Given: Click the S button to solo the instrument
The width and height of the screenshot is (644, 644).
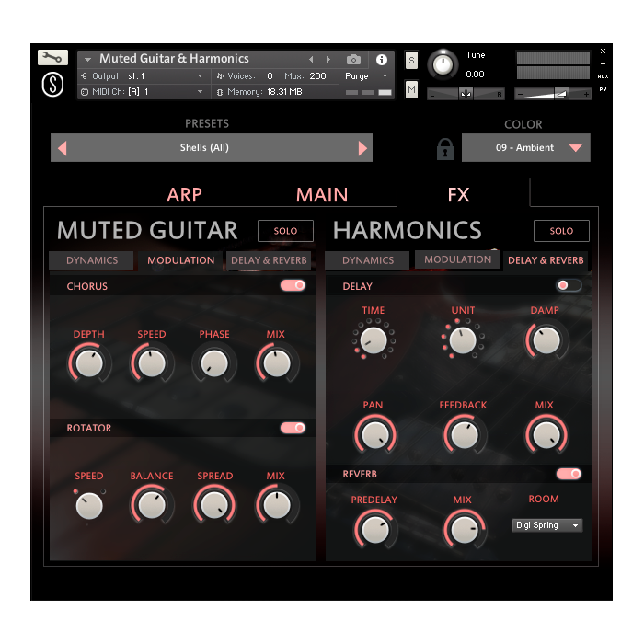Looking at the screenshot, I should (x=411, y=60).
